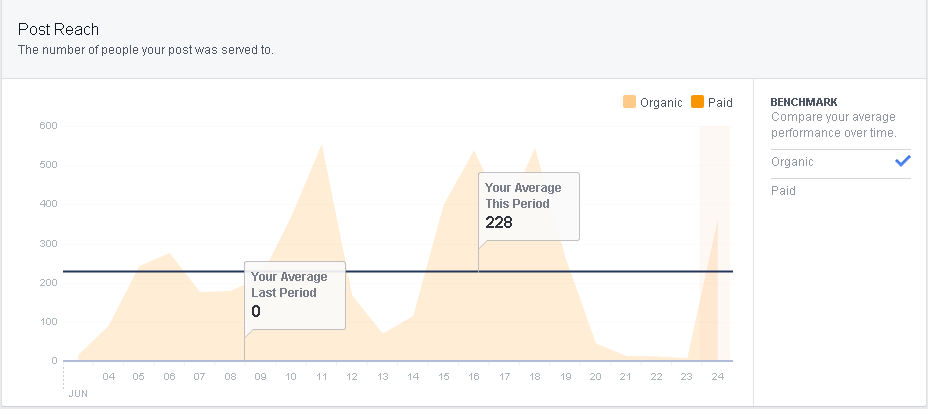This screenshot has width=928, height=409.
Task: Select date 24 on the x-axis
Action: (717, 377)
